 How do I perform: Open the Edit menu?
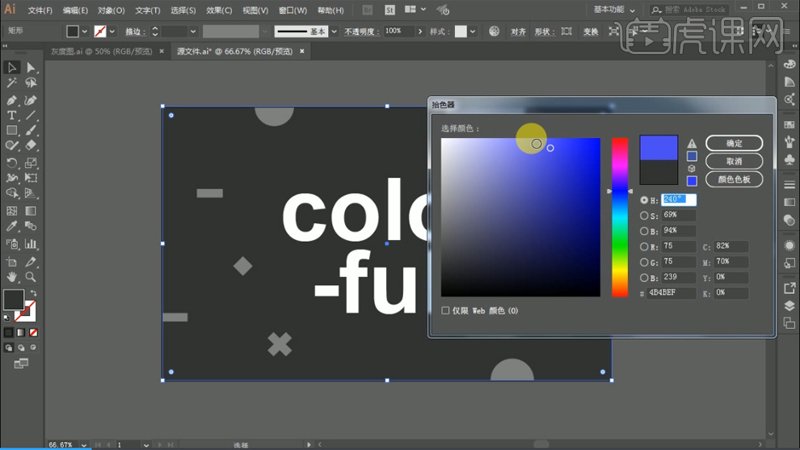pos(75,10)
